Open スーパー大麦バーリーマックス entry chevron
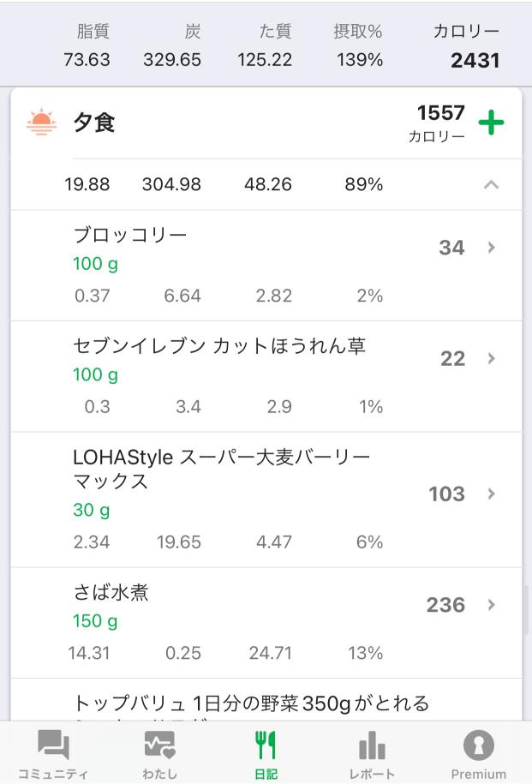Screen dimensions: 532x784 (x=491, y=494)
